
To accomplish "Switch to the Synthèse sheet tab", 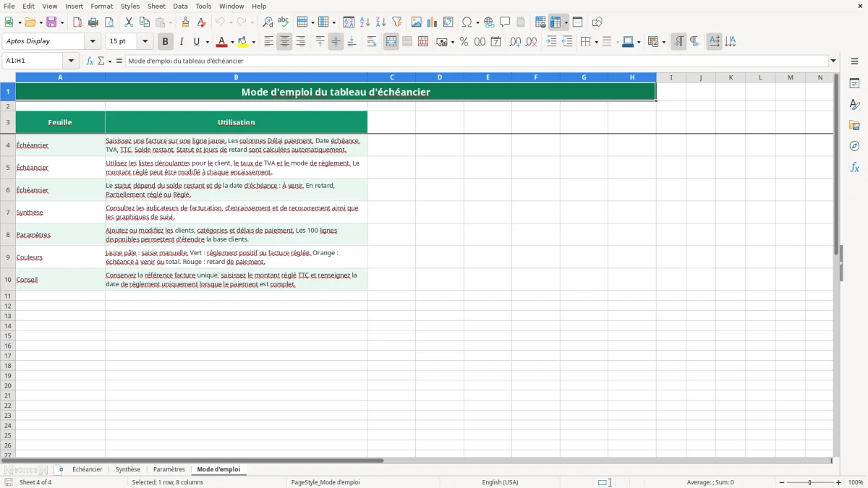I will coord(128,470).
